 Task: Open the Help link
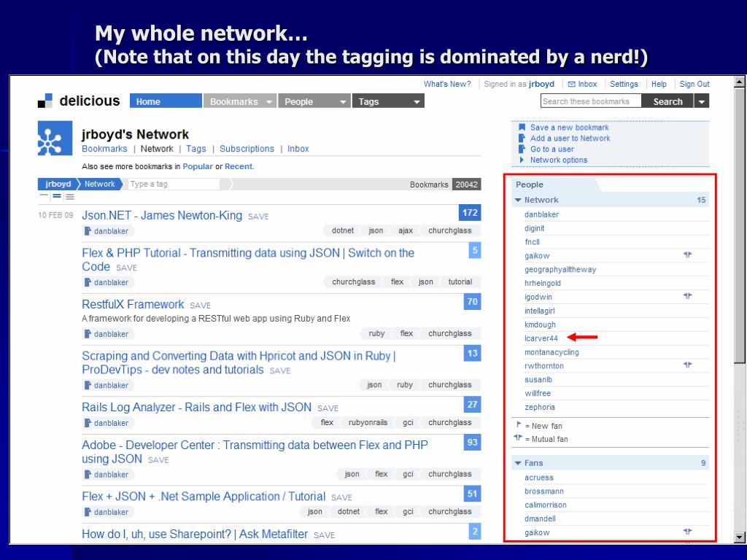(659, 84)
